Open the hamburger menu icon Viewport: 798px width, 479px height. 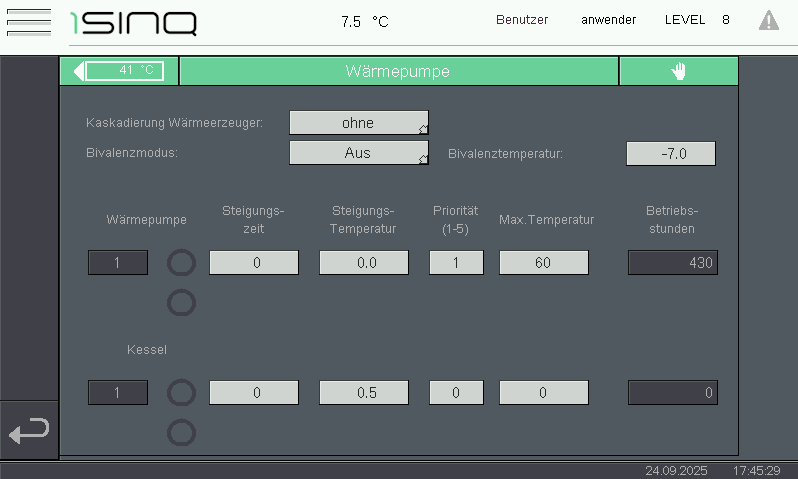click(28, 21)
